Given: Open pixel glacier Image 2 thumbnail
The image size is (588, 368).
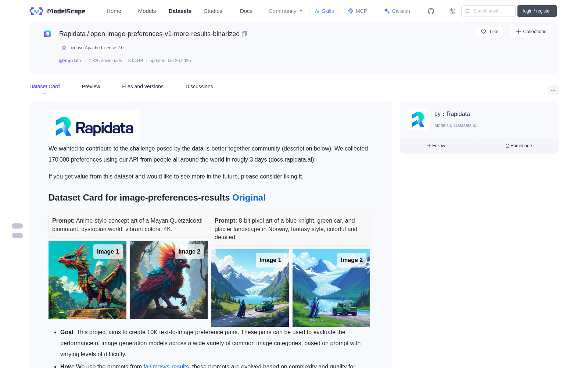Looking at the screenshot, I should tap(331, 288).
